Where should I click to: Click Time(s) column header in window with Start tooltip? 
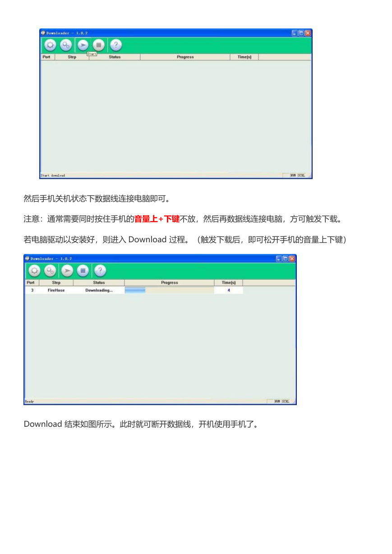[244, 57]
